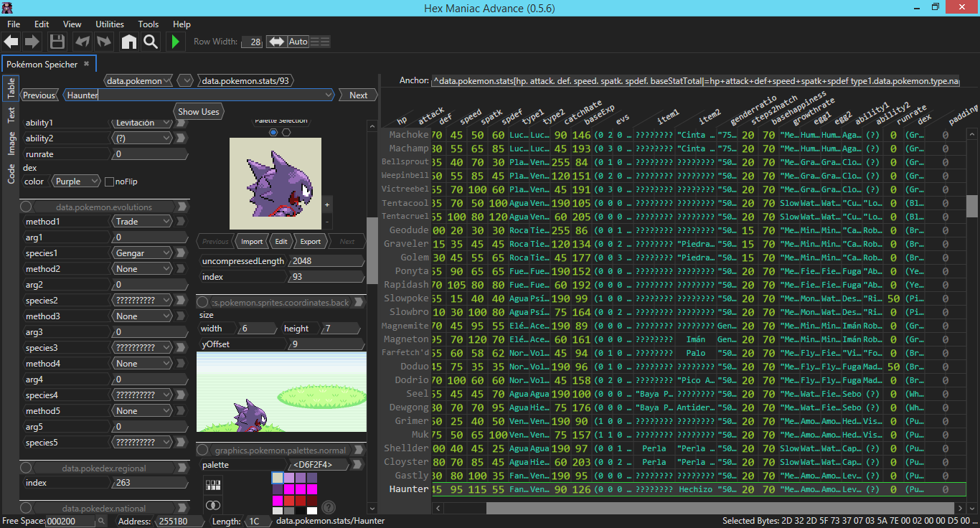
Task: Select the white palette color swatch
Action: [x=312, y=511]
